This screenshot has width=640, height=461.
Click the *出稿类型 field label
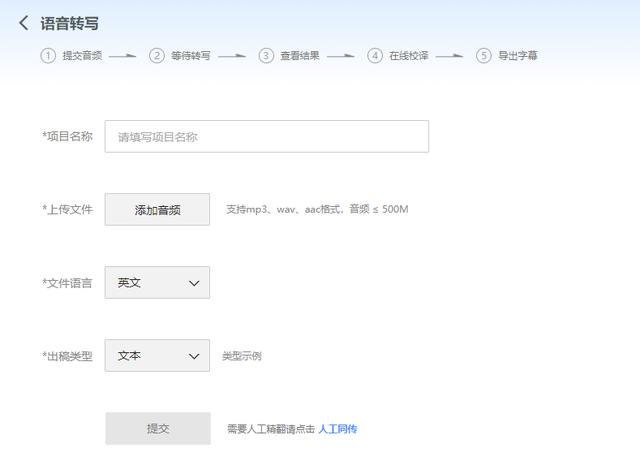coord(68,356)
